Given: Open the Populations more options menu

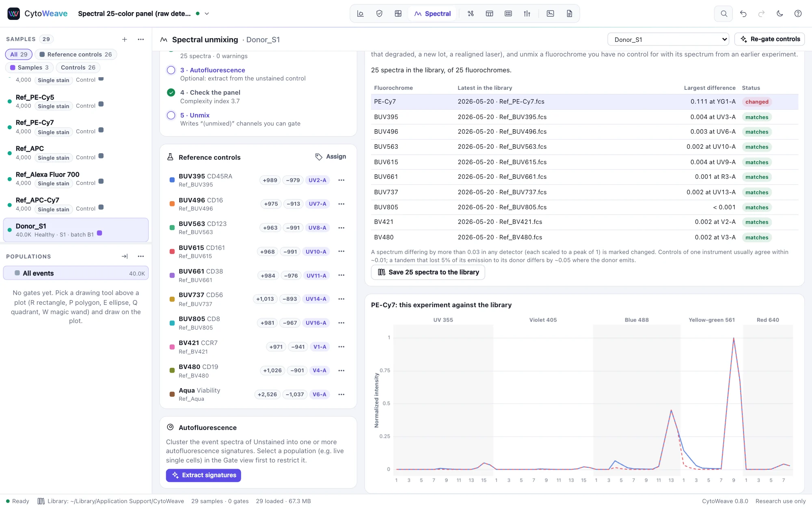Looking at the screenshot, I should coord(141,256).
